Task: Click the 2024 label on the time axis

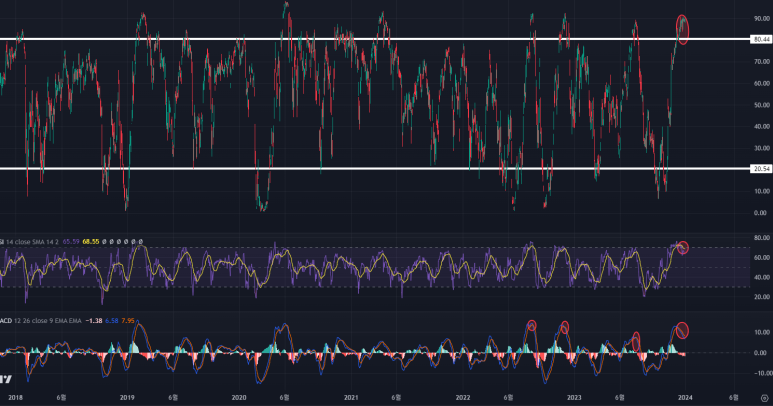Action: [685, 398]
